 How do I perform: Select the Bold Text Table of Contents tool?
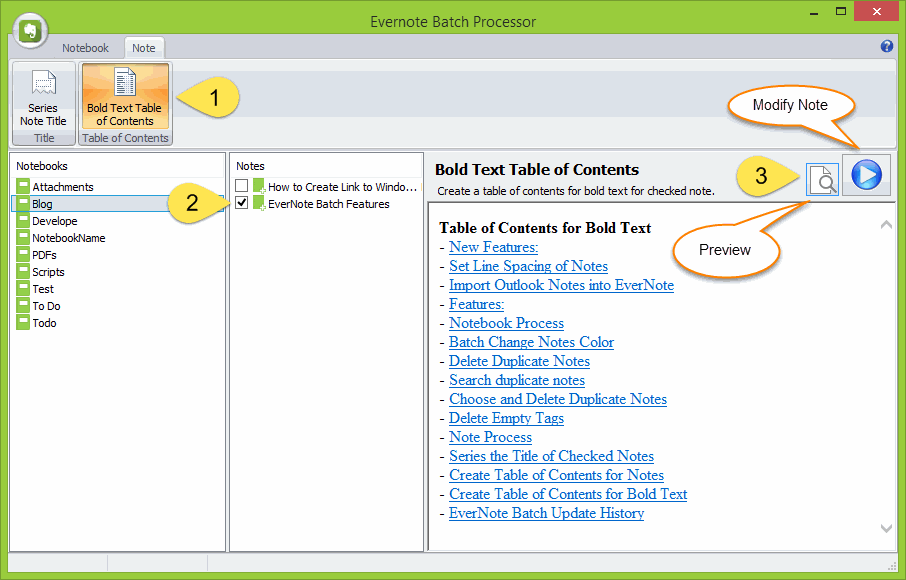tap(125, 96)
